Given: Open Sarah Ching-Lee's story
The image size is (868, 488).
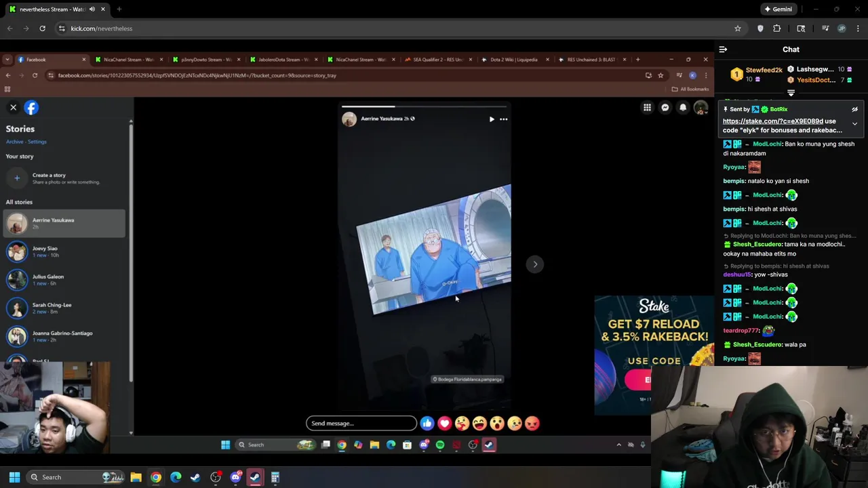Looking at the screenshot, I should point(64,308).
